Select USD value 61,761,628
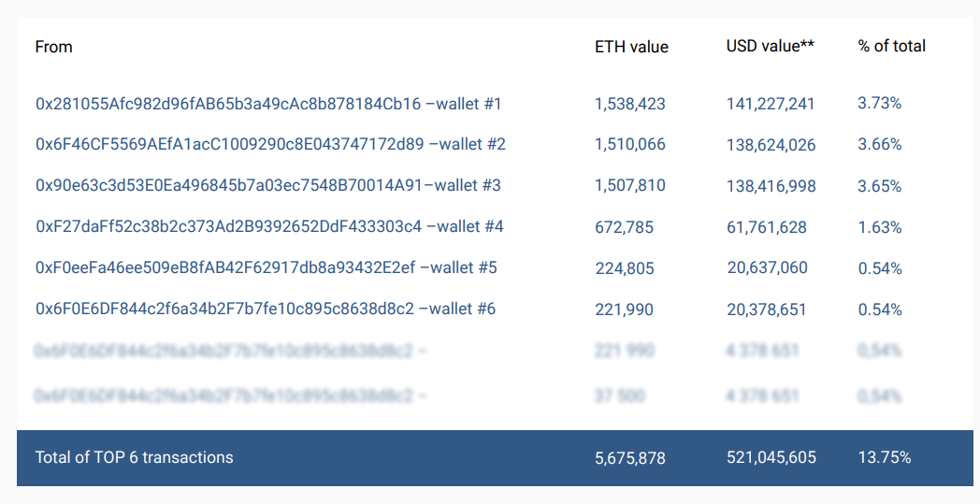Viewport: 980px width, 504px height. tap(767, 227)
